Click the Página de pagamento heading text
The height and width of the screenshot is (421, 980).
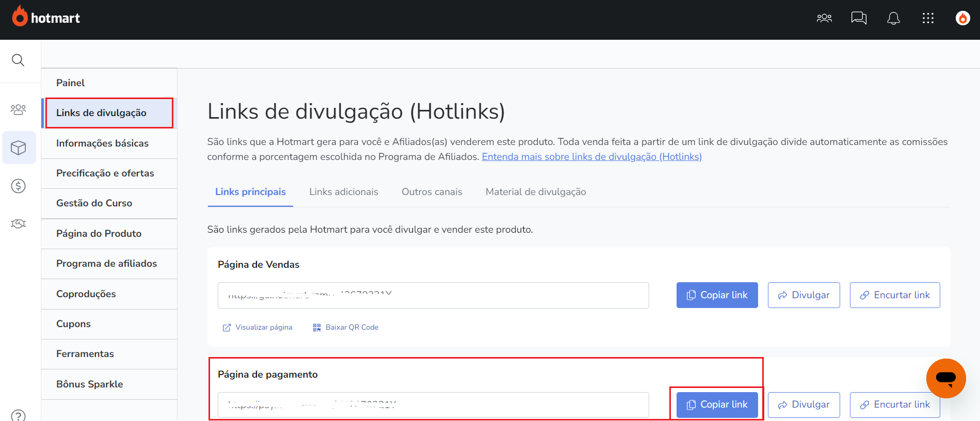(268, 375)
